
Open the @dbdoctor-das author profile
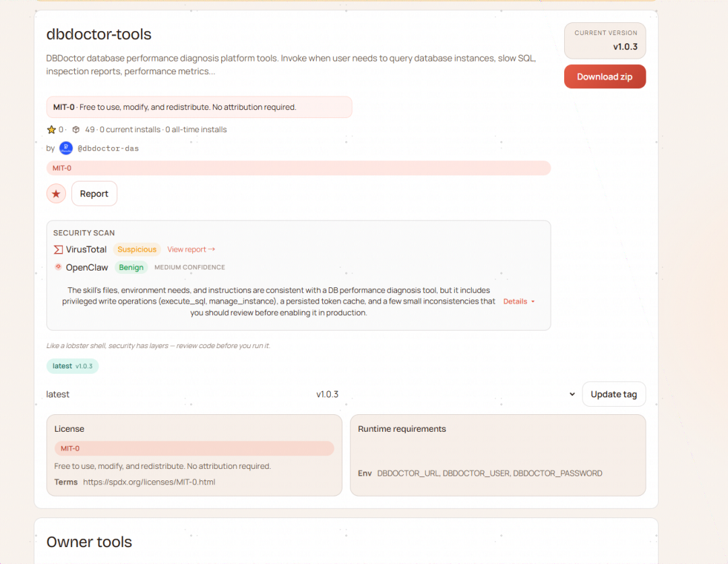[x=108, y=148]
